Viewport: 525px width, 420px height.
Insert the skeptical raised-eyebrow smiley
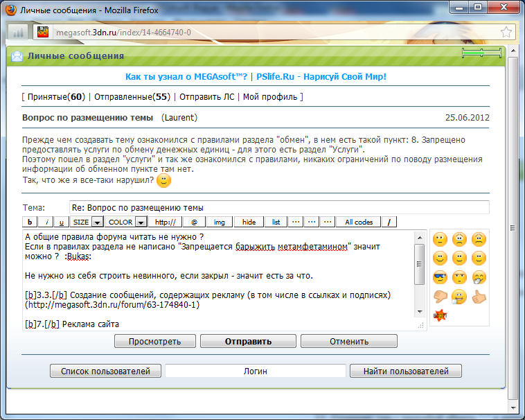point(459,277)
